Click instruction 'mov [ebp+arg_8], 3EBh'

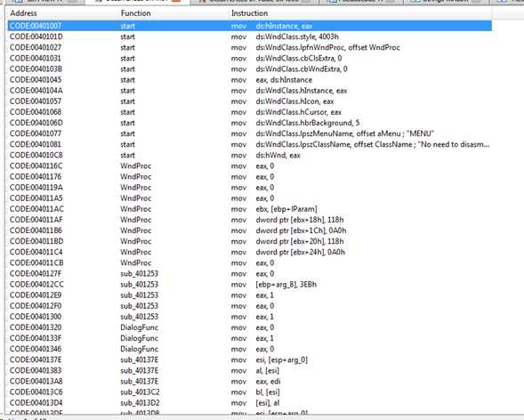click(274, 285)
